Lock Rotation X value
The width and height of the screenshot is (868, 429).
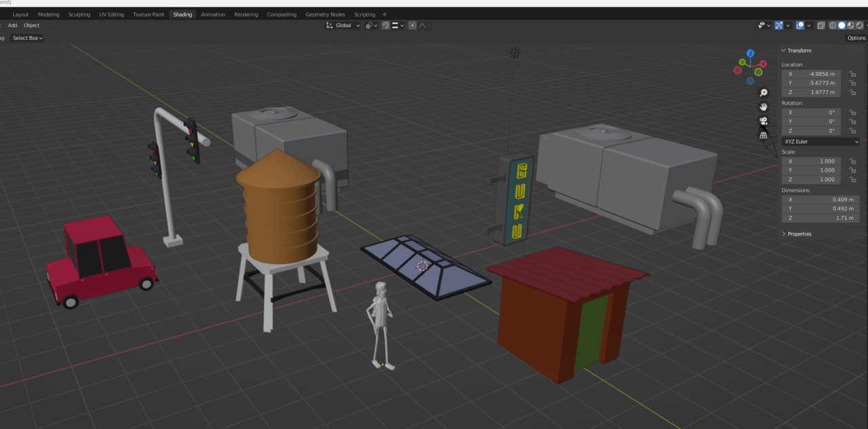click(852, 113)
